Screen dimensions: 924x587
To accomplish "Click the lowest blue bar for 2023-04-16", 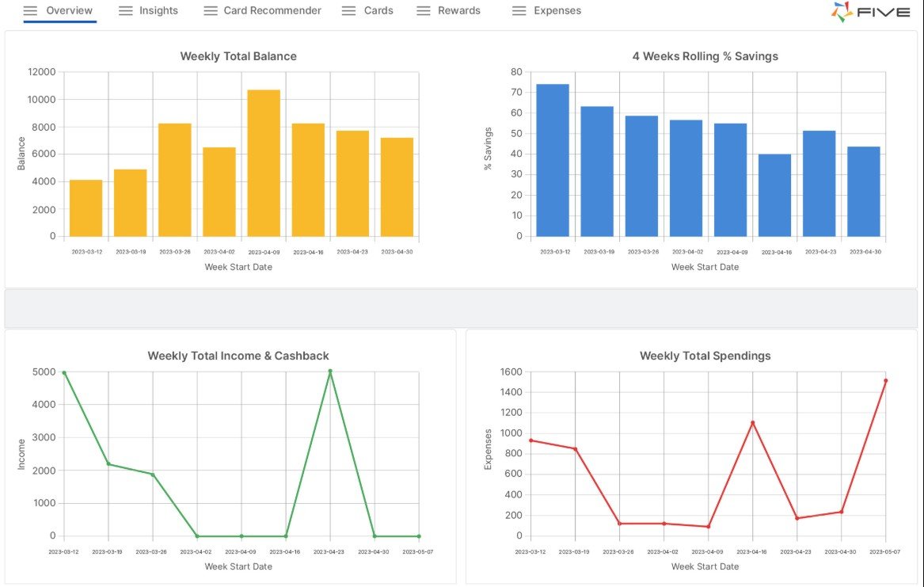I will pos(774,196).
